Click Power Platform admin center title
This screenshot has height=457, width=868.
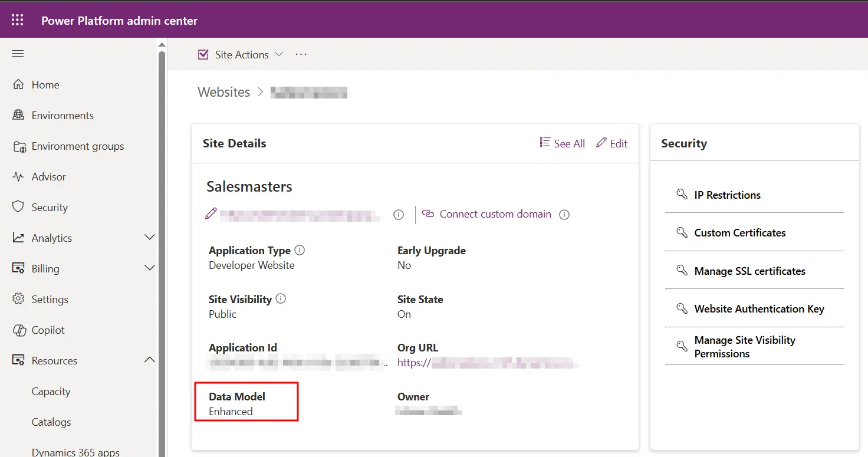[x=119, y=21]
